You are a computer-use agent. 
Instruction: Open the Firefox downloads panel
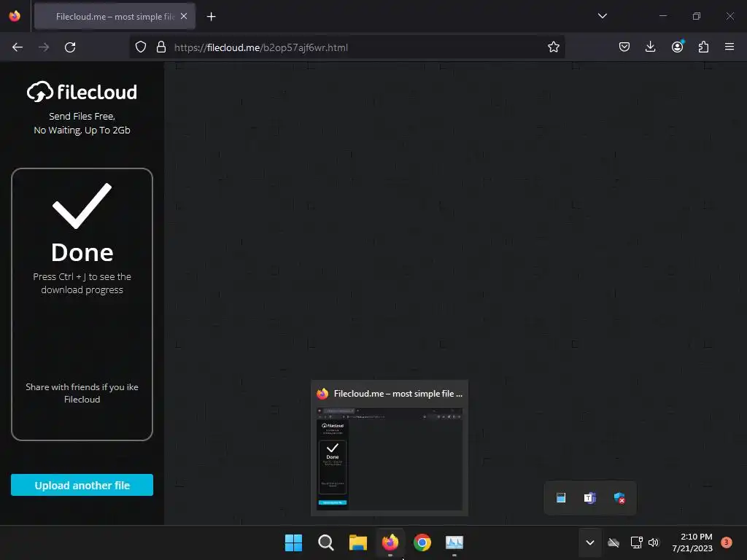[650, 47]
